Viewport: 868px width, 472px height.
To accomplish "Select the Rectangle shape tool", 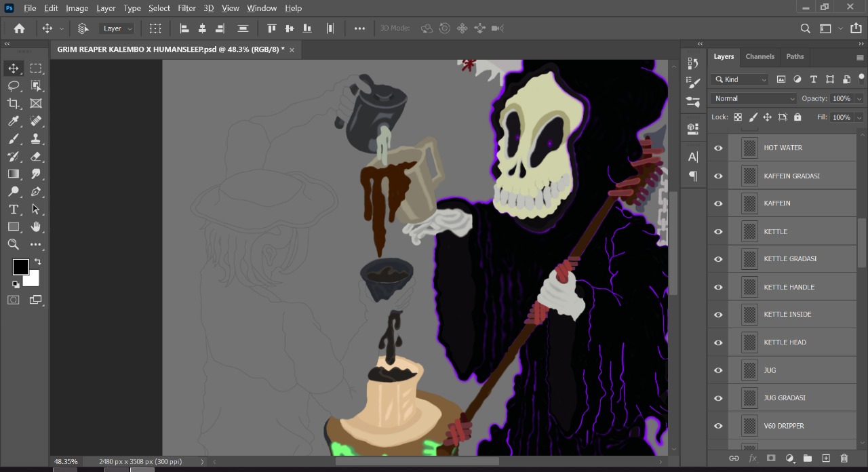I will click(x=14, y=227).
